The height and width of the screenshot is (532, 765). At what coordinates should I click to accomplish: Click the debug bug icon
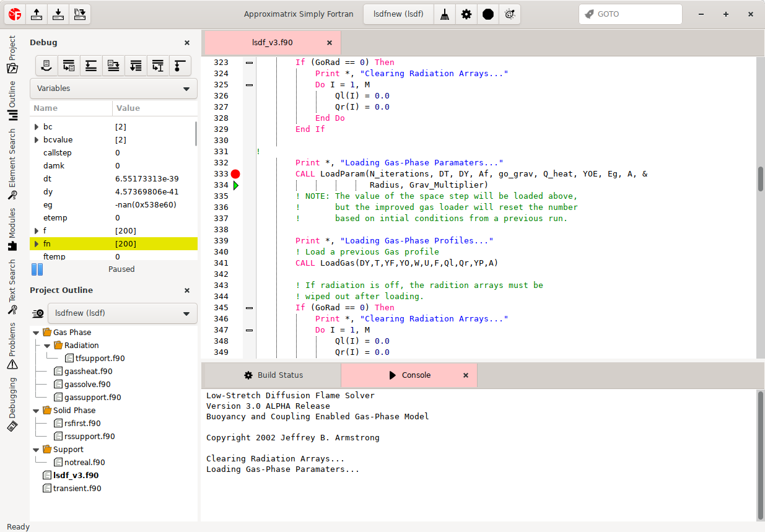pyautogui.click(x=510, y=14)
